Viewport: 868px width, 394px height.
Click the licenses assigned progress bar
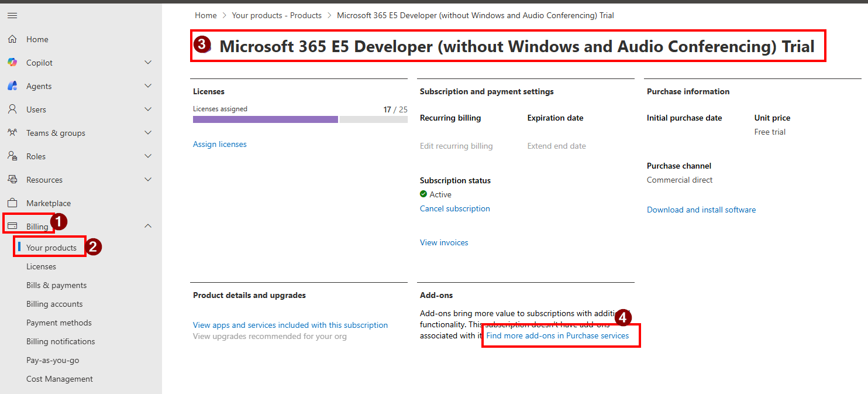click(300, 119)
